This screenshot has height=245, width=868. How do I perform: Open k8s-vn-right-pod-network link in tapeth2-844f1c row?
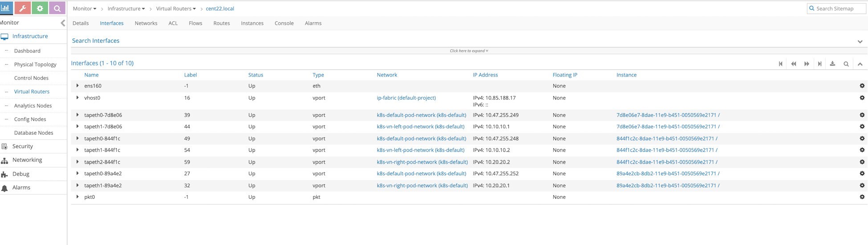pos(422,162)
